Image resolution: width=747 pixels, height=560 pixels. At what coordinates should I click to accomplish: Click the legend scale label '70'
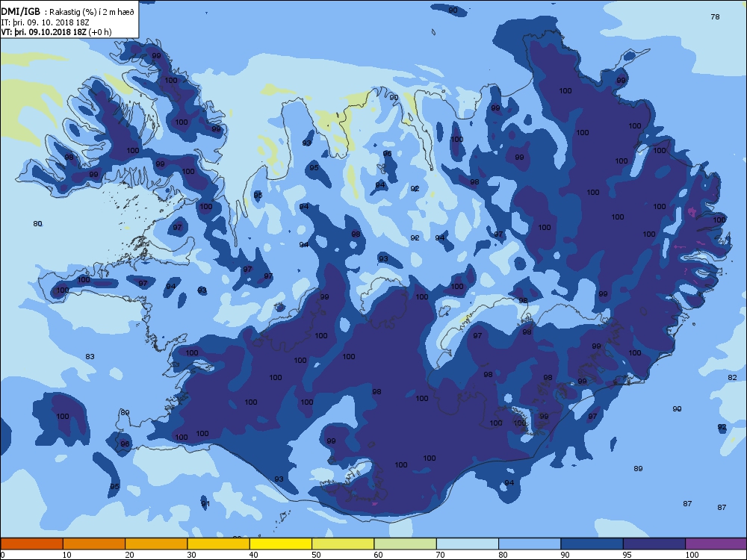click(x=440, y=555)
